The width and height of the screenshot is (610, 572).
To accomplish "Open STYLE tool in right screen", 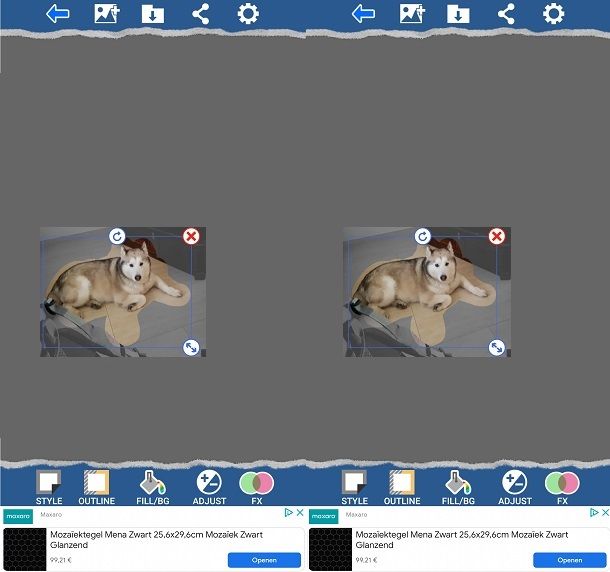I will pos(354,488).
